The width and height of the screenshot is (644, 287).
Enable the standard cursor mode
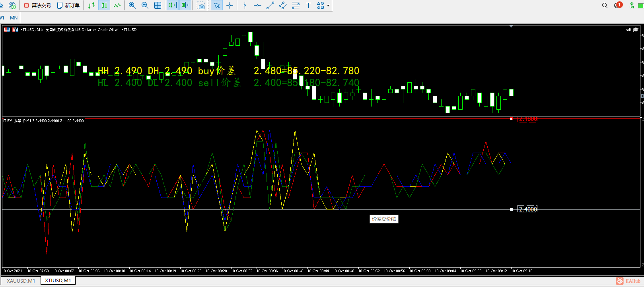click(216, 6)
